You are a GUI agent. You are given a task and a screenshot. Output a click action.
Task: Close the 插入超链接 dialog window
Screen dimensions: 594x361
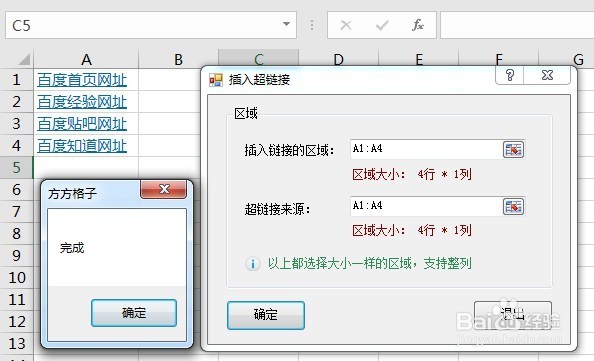547,75
